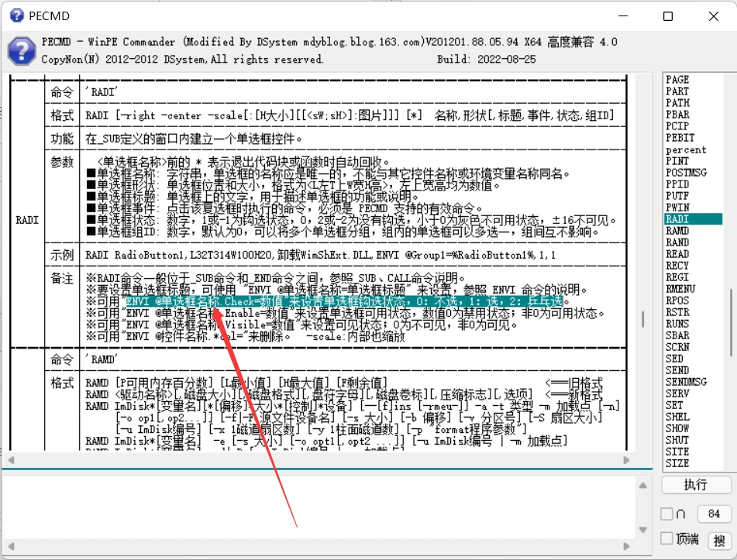Select RUNS in the command list
Screen dimensions: 737x560
click(677, 324)
